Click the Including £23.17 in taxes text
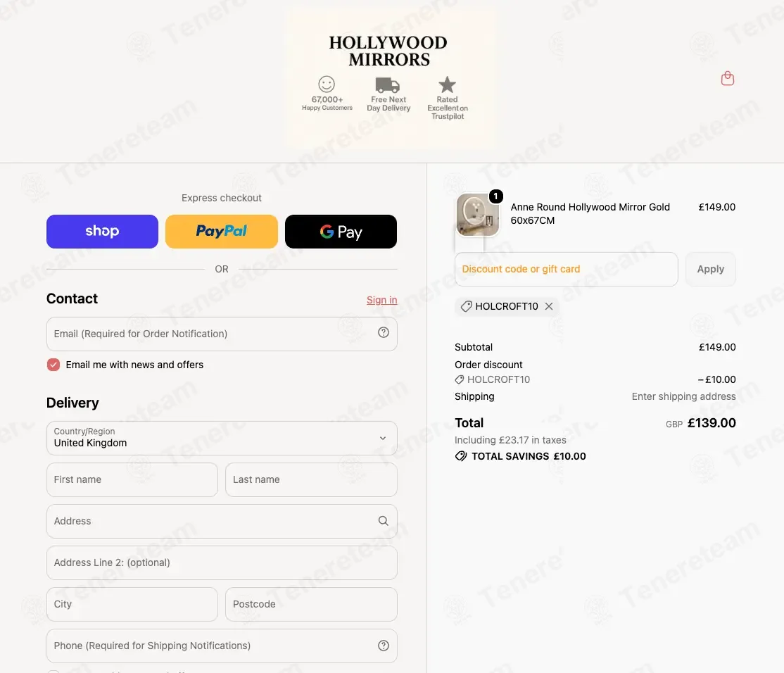 tap(510, 440)
